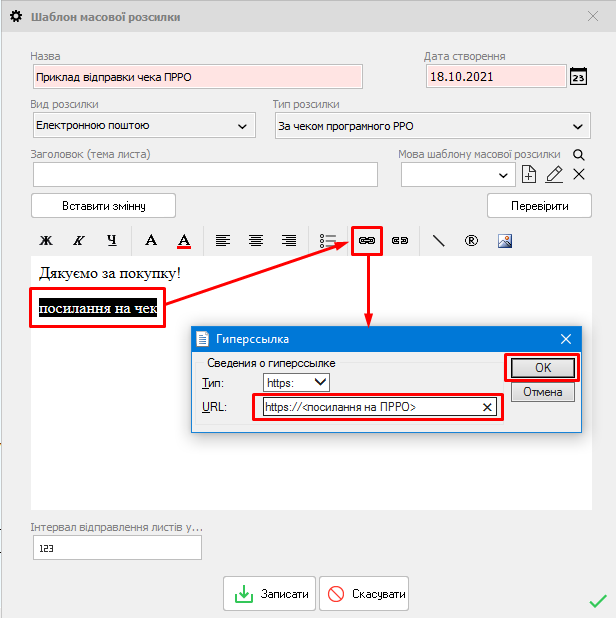Open the calendar date picker

pyautogui.click(x=578, y=77)
